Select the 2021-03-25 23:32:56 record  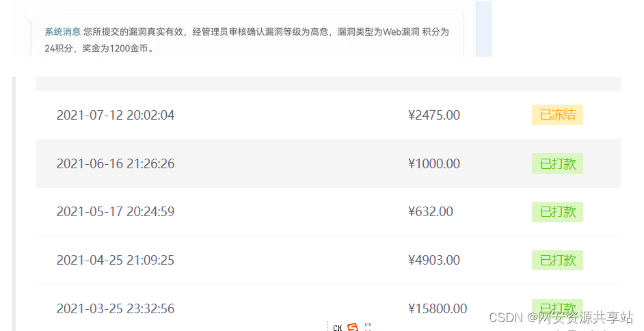328,308
